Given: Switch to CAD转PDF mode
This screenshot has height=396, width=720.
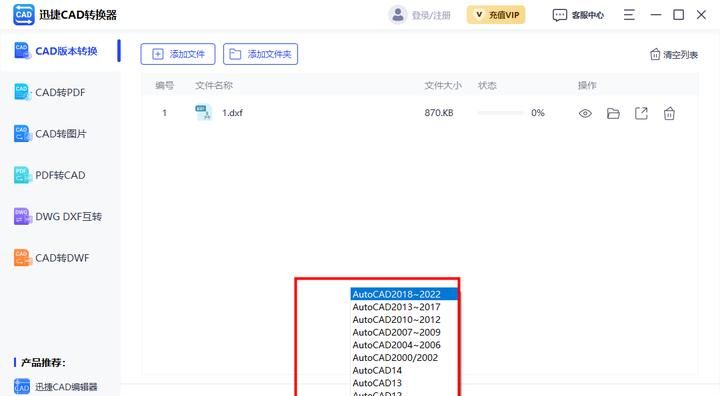Looking at the screenshot, I should (61, 92).
